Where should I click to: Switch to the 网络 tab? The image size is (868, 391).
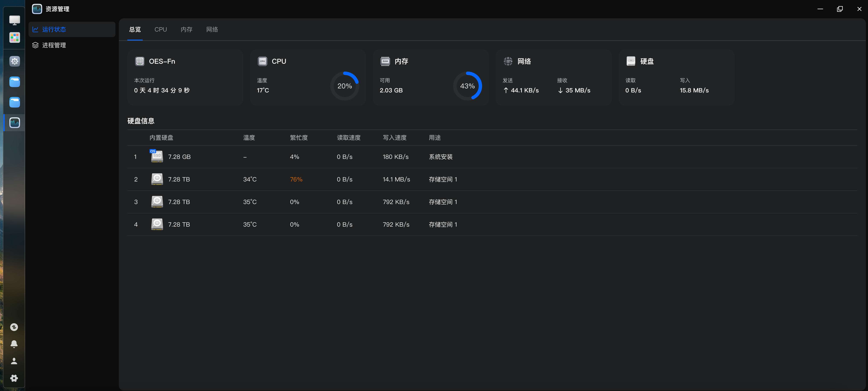212,29
